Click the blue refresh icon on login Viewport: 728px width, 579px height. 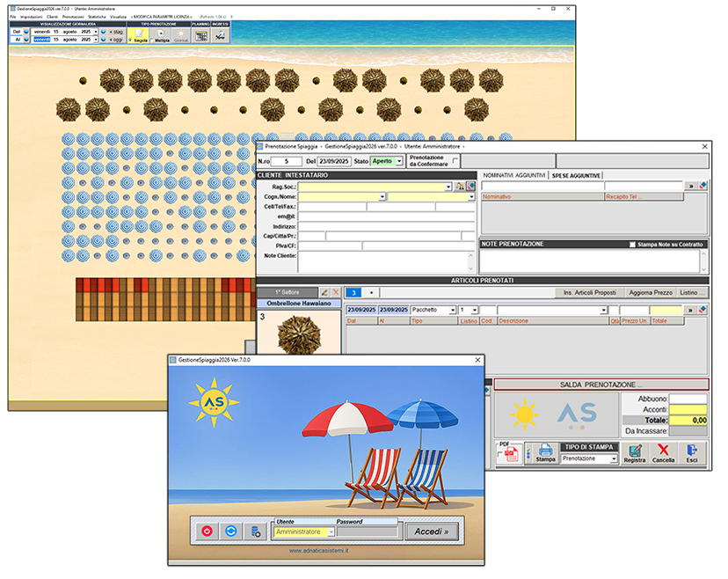(231, 531)
